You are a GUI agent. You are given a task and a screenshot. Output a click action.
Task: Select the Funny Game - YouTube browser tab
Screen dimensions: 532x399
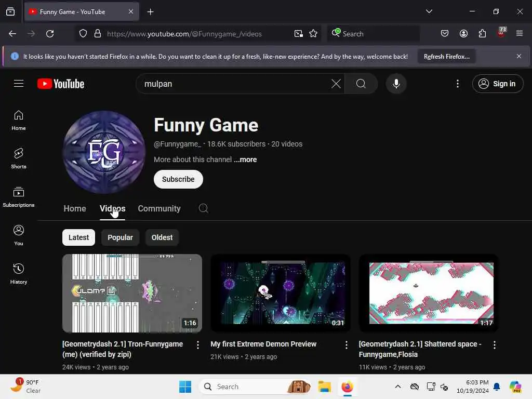point(82,12)
